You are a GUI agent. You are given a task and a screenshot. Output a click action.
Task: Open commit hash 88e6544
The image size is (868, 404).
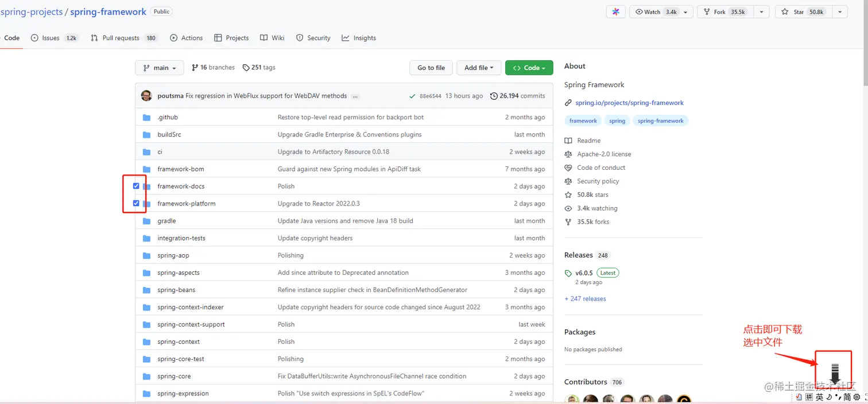pos(431,96)
